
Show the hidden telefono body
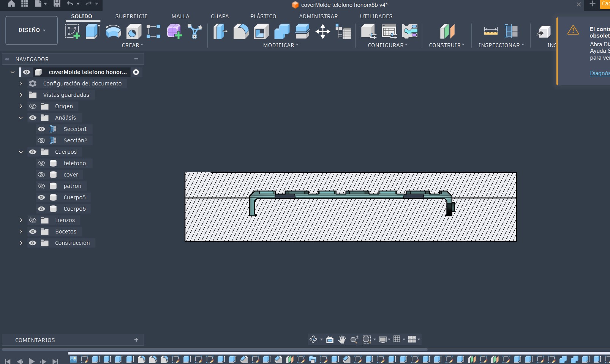[41, 163]
